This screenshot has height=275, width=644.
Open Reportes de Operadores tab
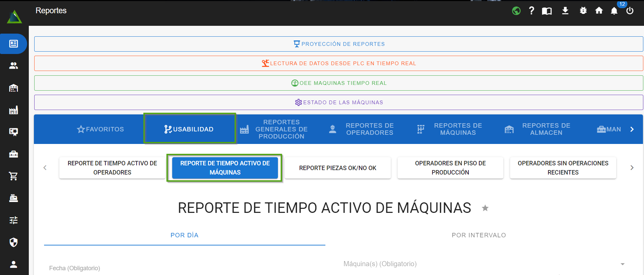click(362, 129)
